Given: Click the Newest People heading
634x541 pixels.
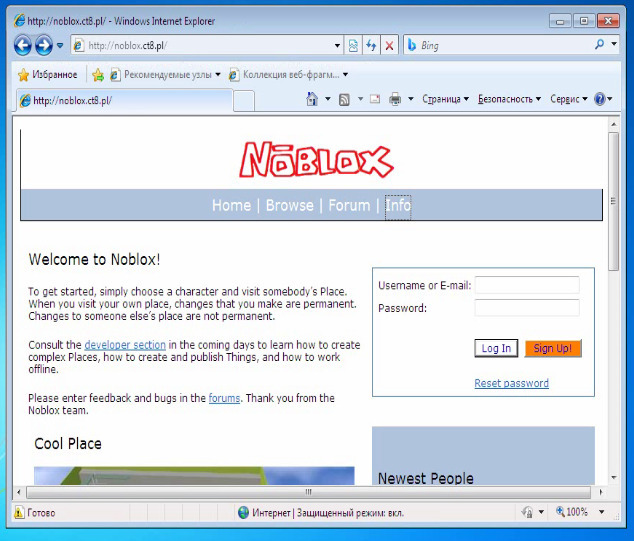Looking at the screenshot, I should 425,478.
